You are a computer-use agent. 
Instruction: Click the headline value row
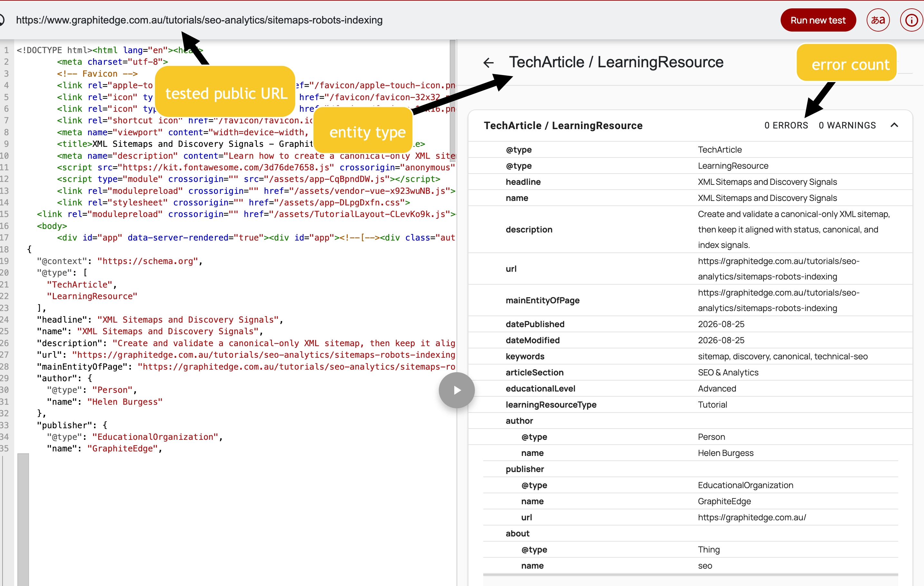pyautogui.click(x=690, y=182)
